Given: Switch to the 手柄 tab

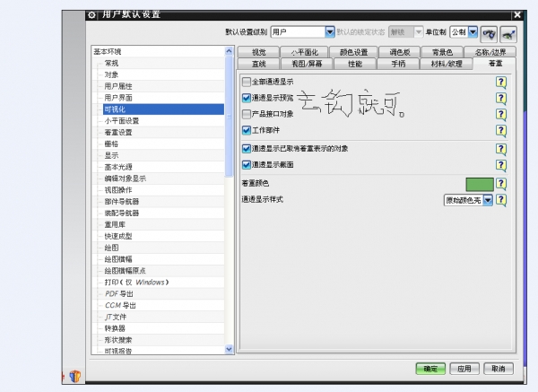Looking at the screenshot, I should point(398,64).
